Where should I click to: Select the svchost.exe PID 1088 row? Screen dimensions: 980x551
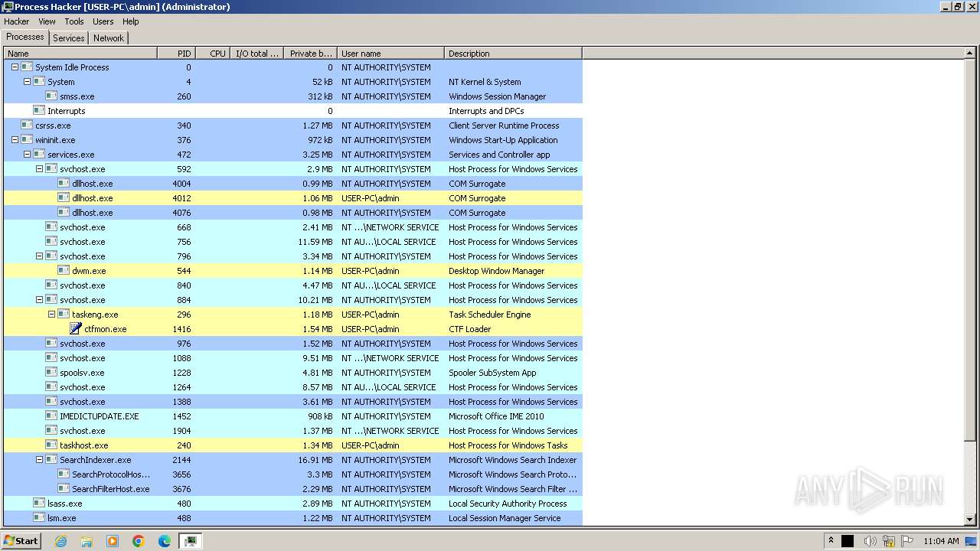click(293, 358)
